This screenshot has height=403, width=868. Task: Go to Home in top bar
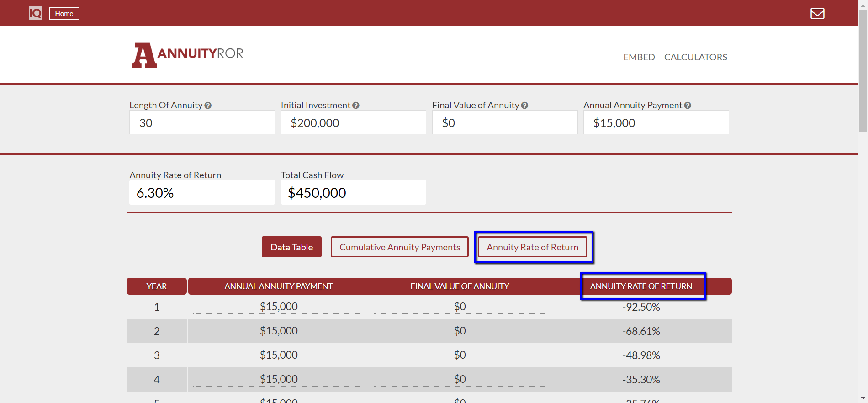click(64, 13)
